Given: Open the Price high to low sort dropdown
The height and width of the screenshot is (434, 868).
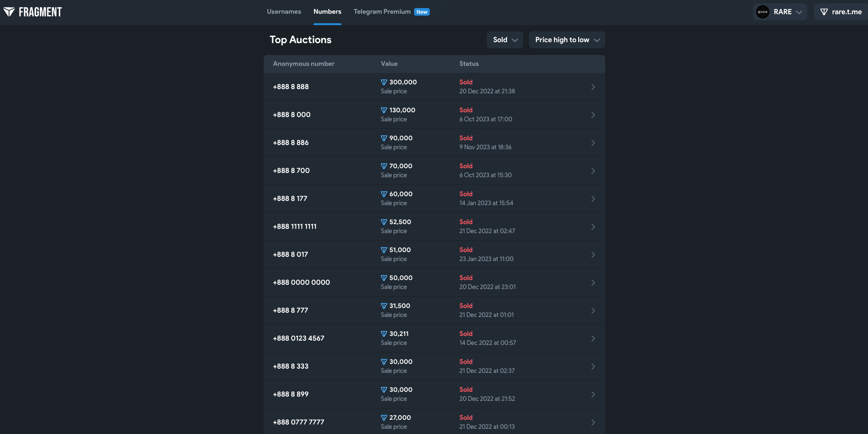Looking at the screenshot, I should [567, 40].
